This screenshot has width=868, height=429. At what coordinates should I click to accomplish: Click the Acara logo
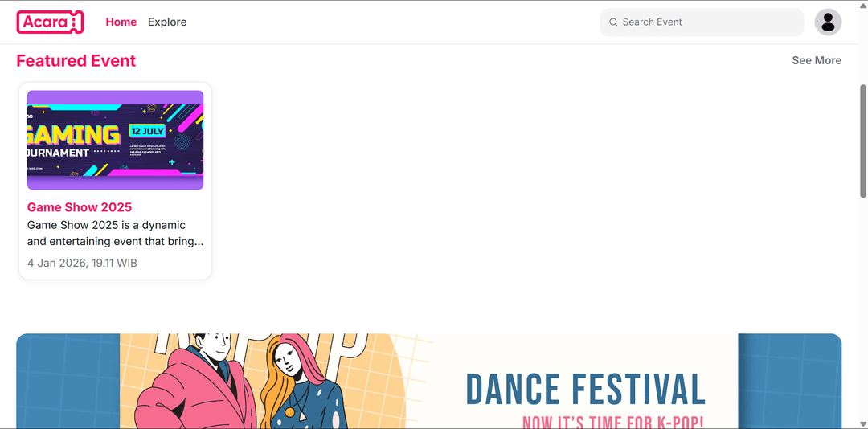point(50,22)
